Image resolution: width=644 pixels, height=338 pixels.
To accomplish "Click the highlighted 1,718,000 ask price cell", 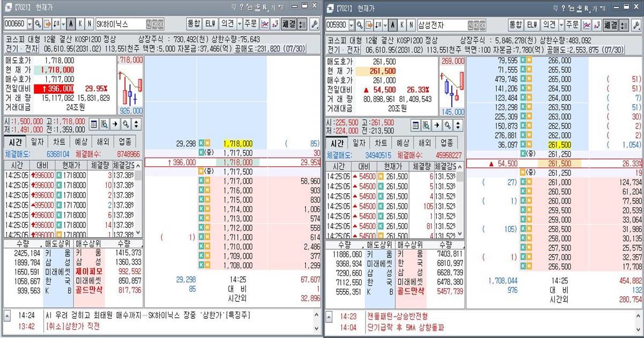I will 238,144.
